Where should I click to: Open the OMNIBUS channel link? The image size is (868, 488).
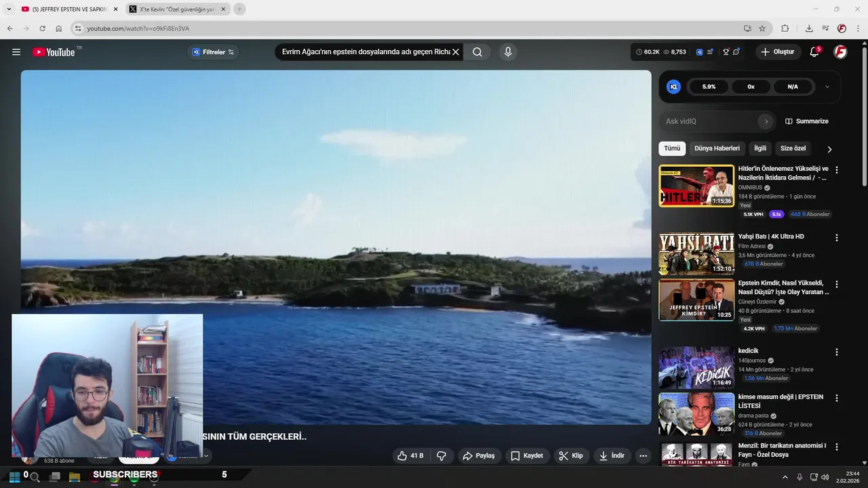click(x=750, y=188)
